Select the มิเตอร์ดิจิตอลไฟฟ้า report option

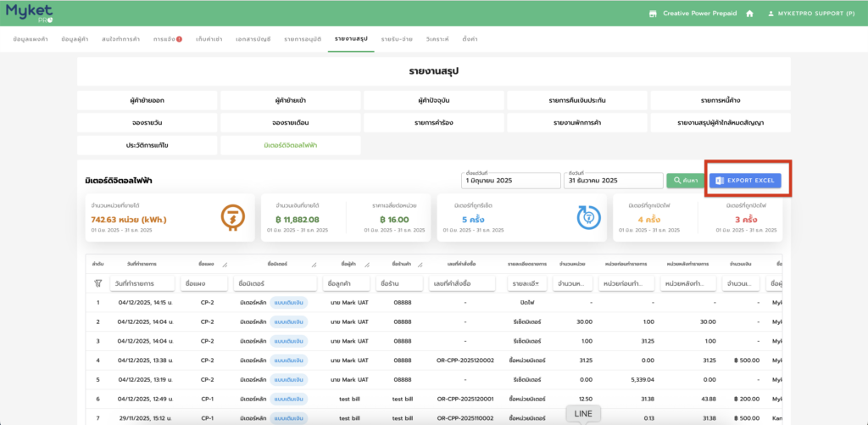coord(290,145)
